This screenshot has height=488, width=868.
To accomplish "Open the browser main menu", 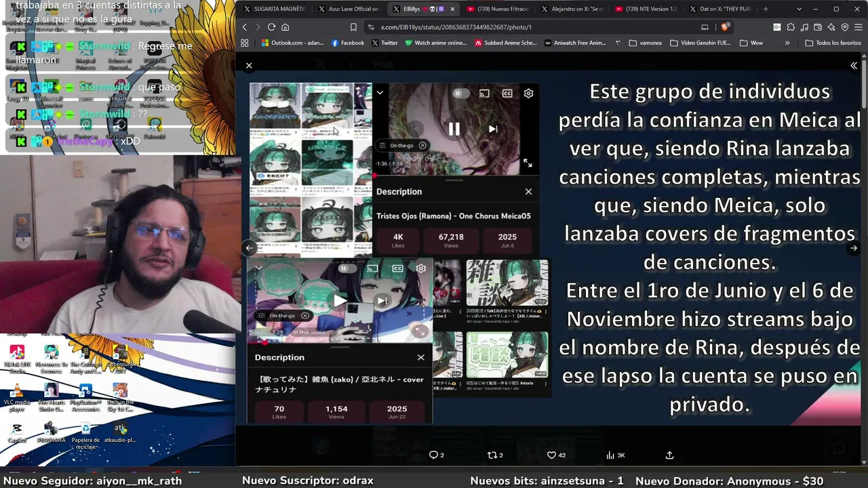I will [x=859, y=27].
